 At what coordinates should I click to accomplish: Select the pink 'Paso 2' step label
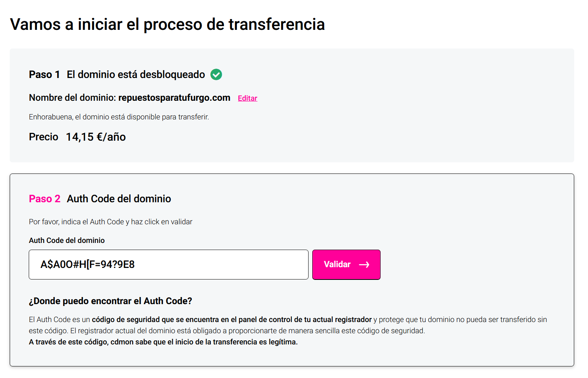[44, 199]
